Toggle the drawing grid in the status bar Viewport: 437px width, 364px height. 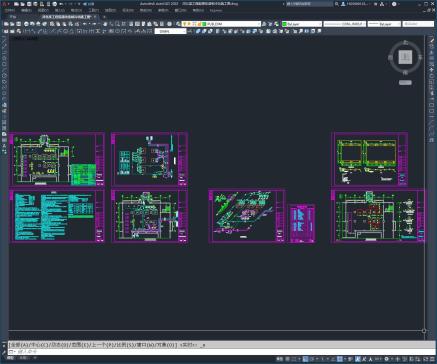click(287, 359)
